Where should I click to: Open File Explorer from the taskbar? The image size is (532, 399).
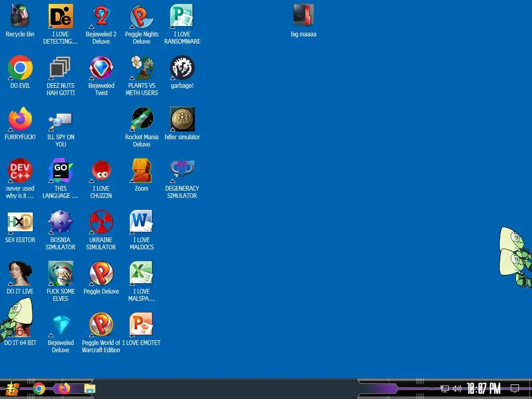[90, 389]
